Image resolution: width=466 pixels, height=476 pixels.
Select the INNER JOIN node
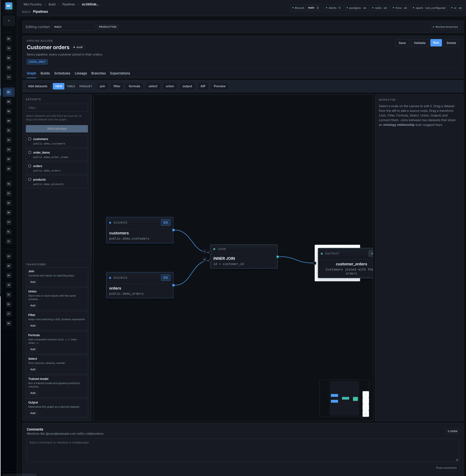244,257
